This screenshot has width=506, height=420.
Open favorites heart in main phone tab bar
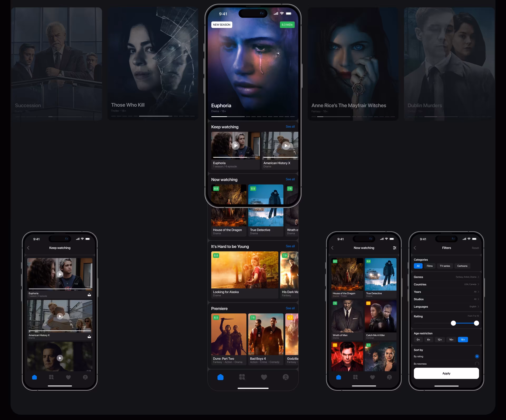(264, 377)
